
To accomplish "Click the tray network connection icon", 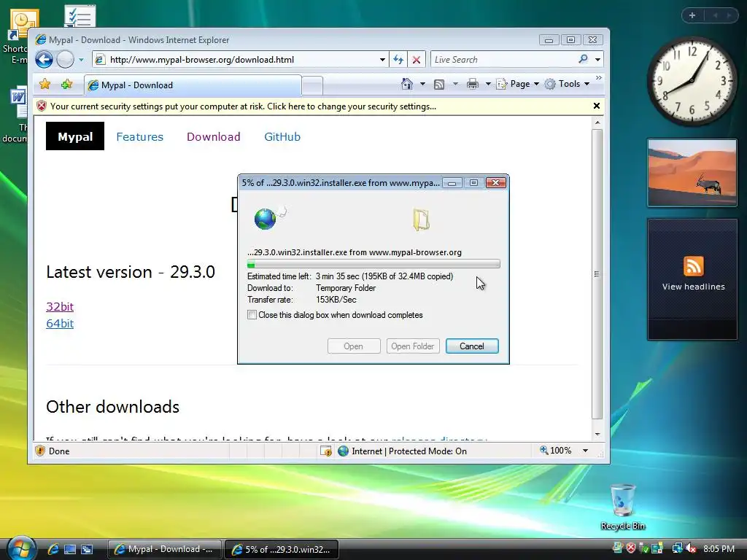I will coord(677,548).
